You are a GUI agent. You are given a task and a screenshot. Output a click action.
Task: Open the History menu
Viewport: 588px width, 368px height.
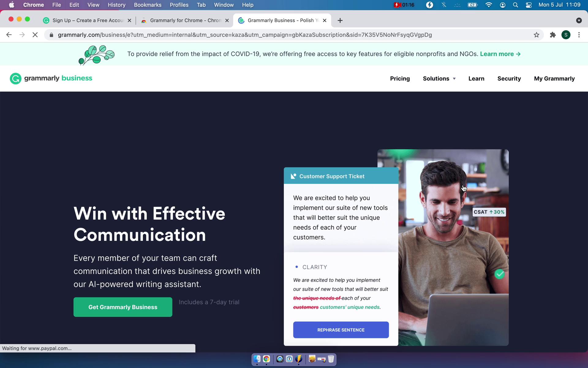click(116, 5)
